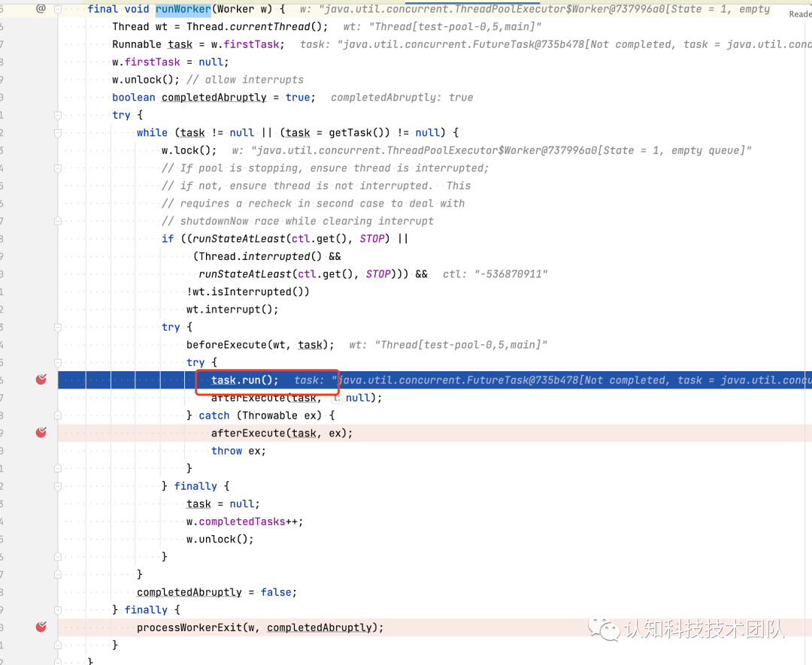Viewport: 812px width, 665px height.
Task: Click the breakpoint icon beside afterExecute(task, ex)
Action: coord(41,432)
